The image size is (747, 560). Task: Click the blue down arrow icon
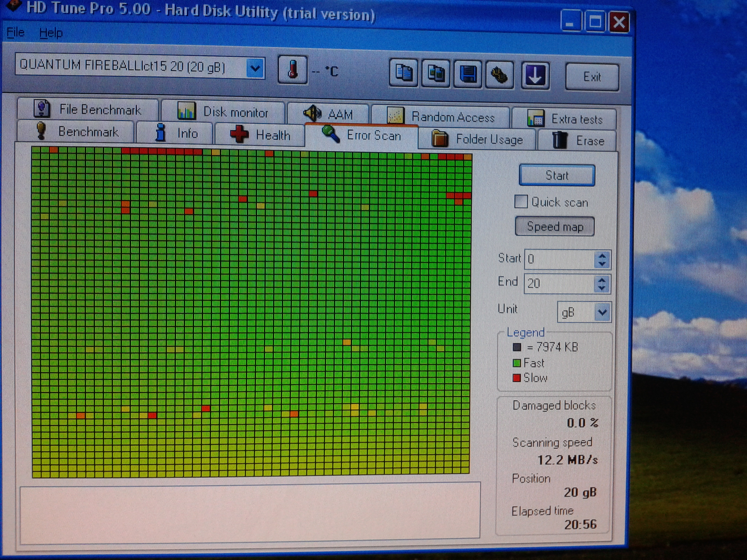(535, 76)
